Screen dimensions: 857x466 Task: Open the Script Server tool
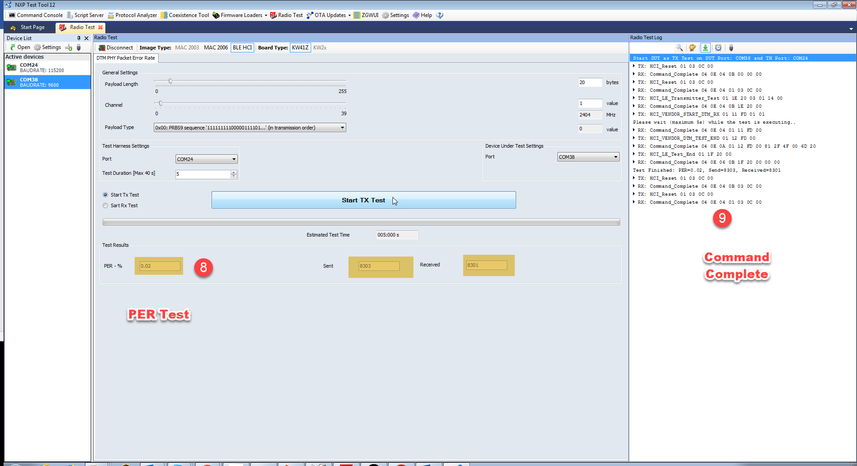[x=85, y=15]
